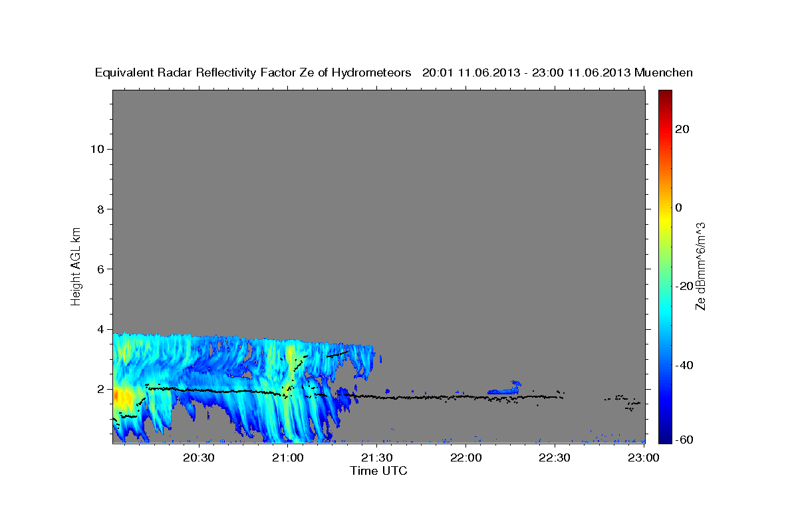The image size is (798, 532).
Task: Click the 'Ze dBmm^6/m^3' colorbar label
Action: pyautogui.click(x=700, y=266)
